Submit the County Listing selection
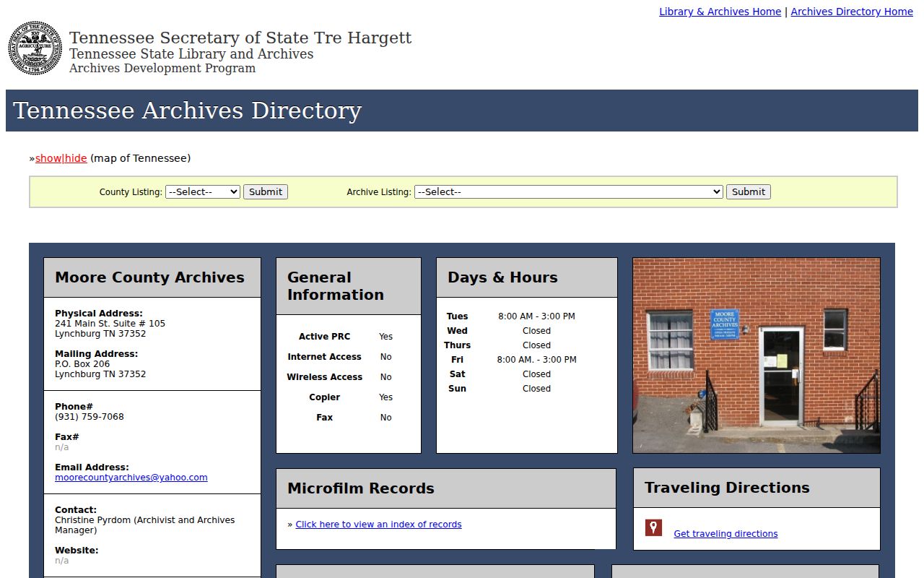This screenshot has height=578, width=924. point(266,191)
